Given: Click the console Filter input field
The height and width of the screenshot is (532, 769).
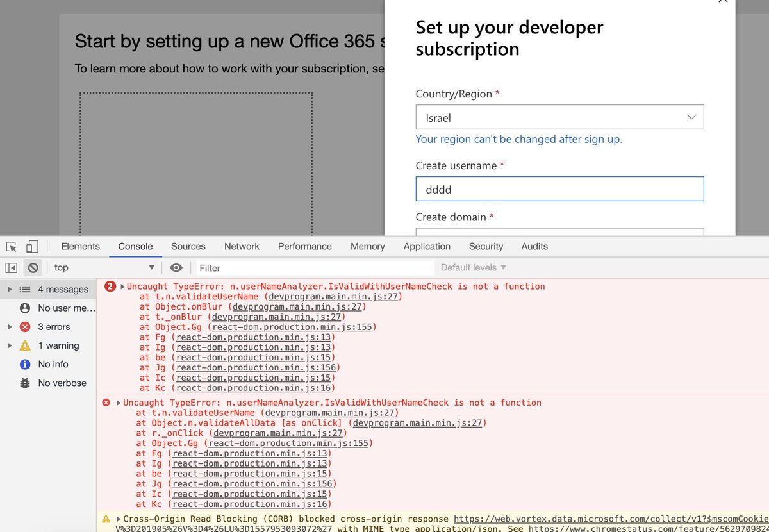Looking at the screenshot, I should tap(314, 268).
